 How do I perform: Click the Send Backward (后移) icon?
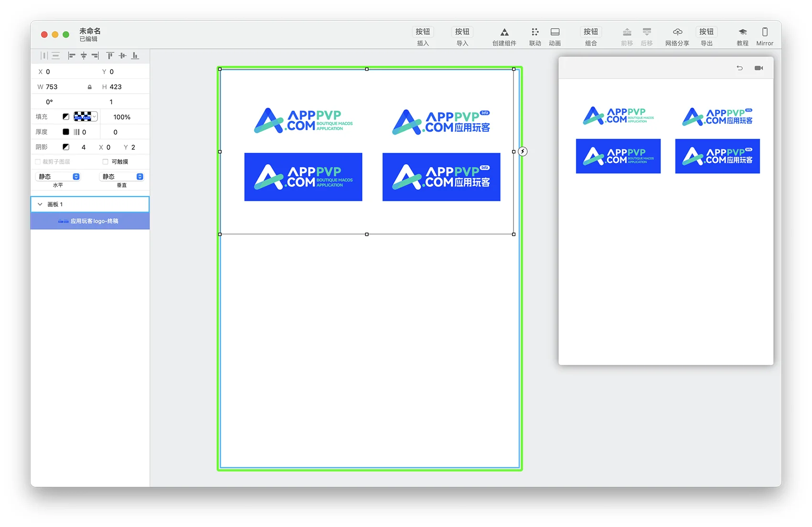tap(647, 32)
